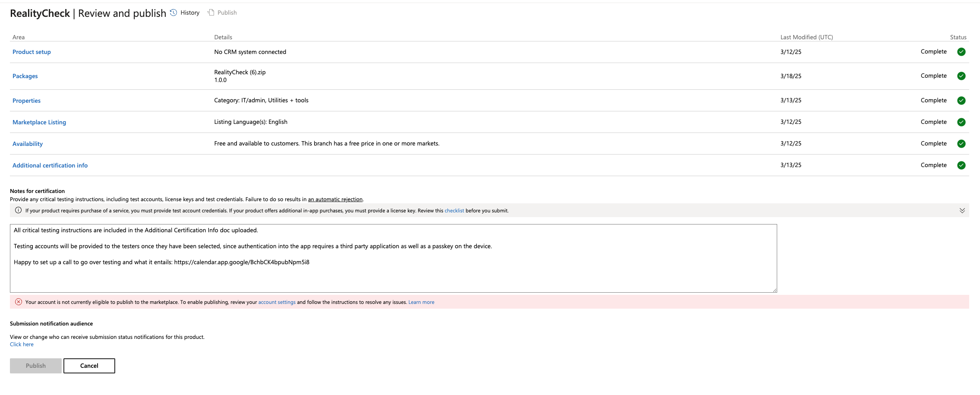
Task: Click Here to change notification audience
Action: click(x=21, y=344)
